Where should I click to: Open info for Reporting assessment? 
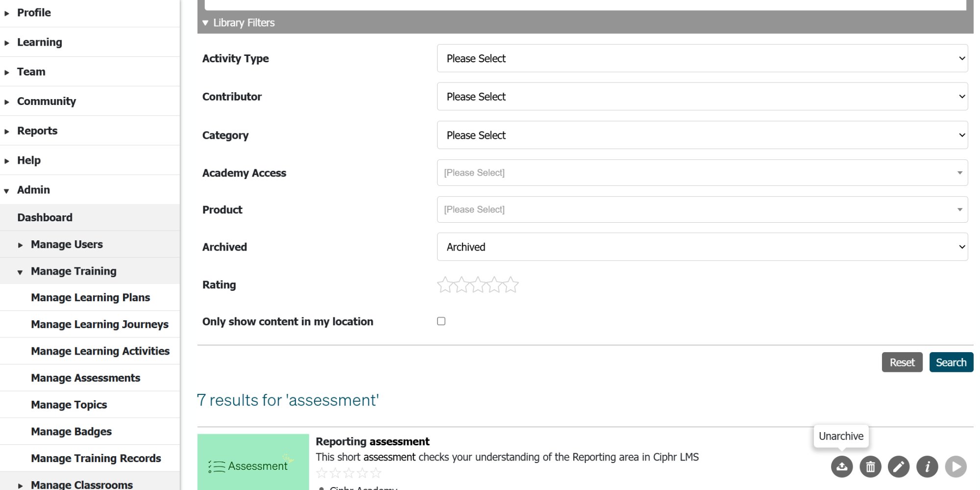coord(927,466)
